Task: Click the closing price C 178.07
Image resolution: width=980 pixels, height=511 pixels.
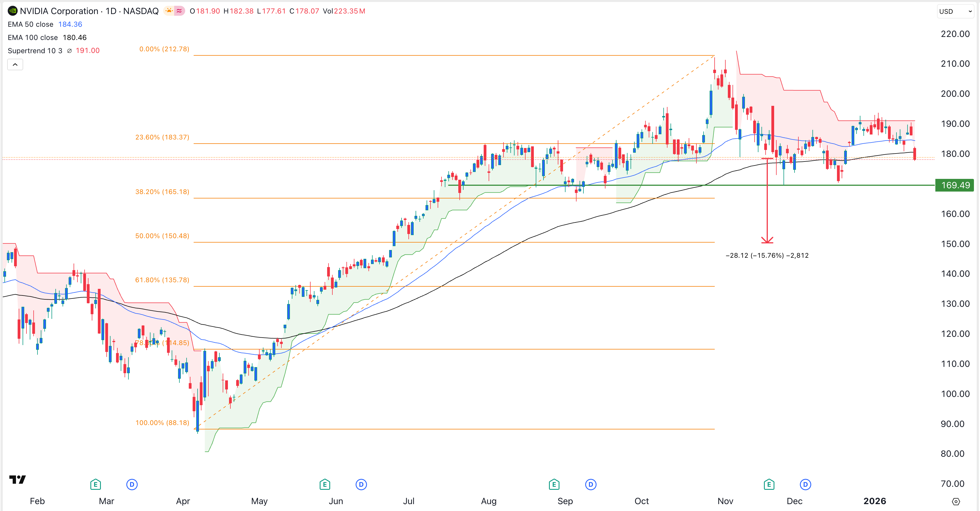Action: point(304,11)
